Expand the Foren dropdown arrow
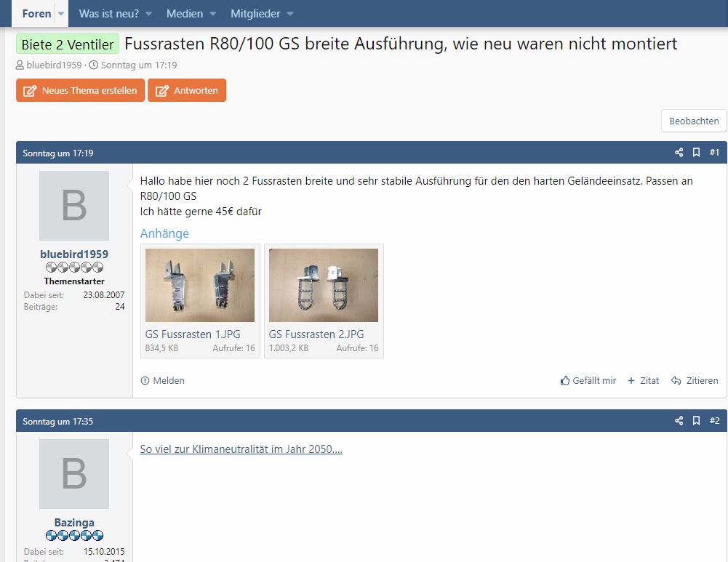This screenshot has height=562, width=728. coord(61,14)
